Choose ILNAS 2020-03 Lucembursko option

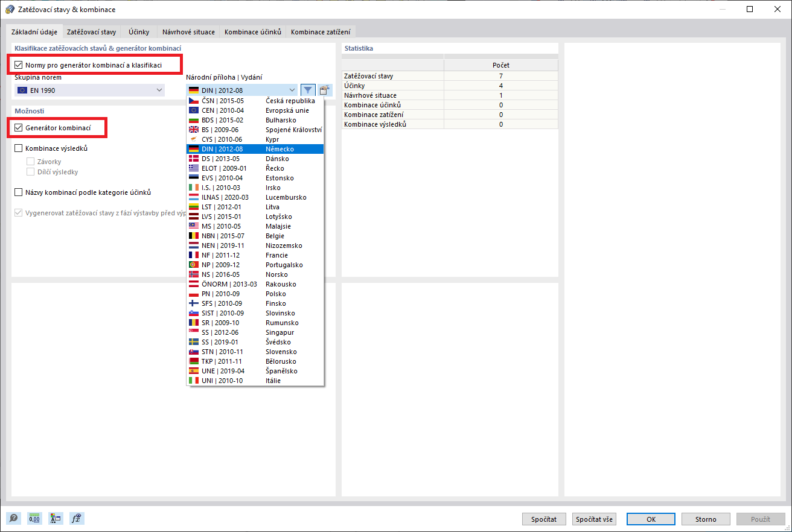coord(255,197)
